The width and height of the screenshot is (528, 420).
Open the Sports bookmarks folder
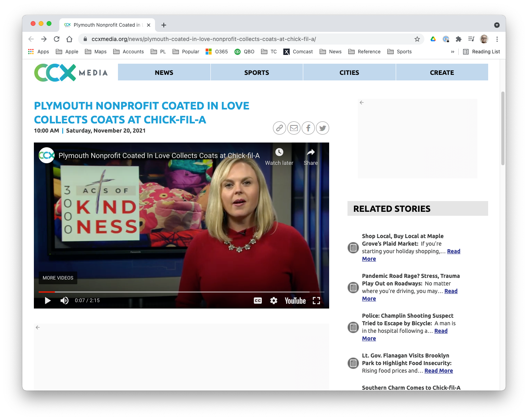pyautogui.click(x=399, y=52)
